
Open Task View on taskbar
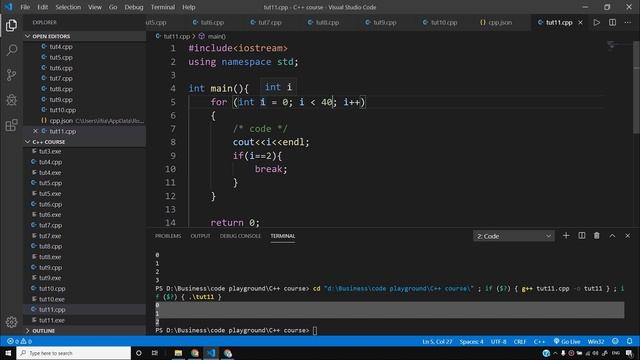pos(155,353)
